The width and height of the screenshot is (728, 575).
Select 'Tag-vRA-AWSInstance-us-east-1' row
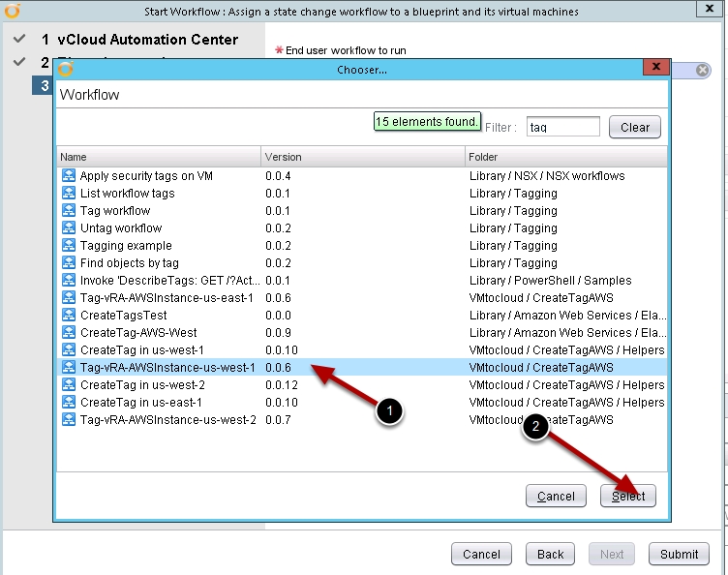362,297
